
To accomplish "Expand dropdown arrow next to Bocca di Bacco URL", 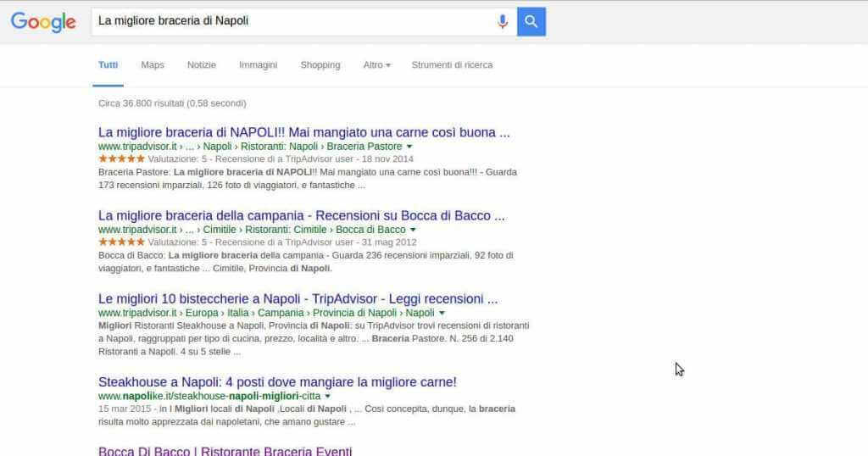I will [413, 230].
